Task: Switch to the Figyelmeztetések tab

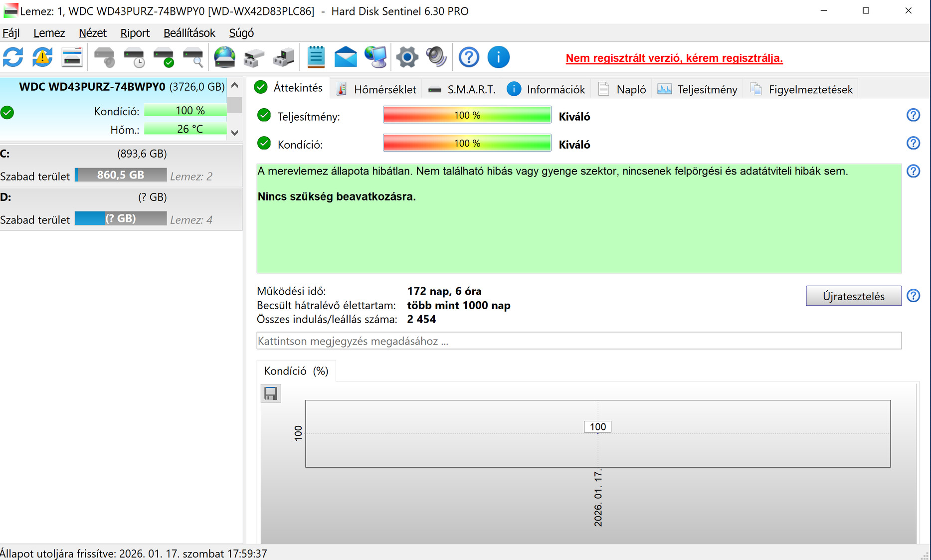Action: pyautogui.click(x=801, y=89)
